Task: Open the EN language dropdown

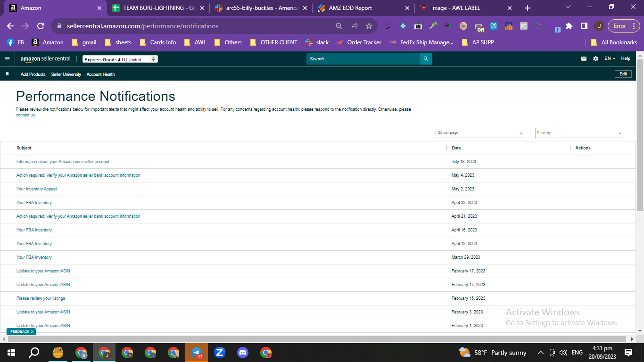Action: tap(610, 59)
